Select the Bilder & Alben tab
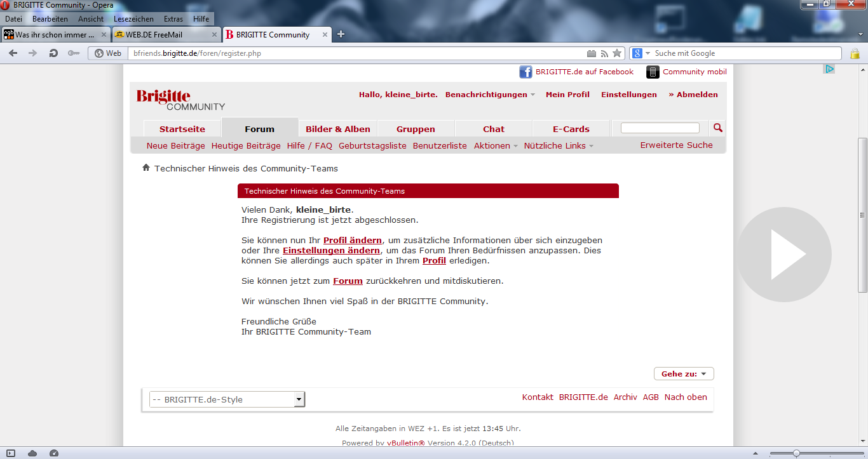This screenshot has height=459, width=868. click(338, 129)
